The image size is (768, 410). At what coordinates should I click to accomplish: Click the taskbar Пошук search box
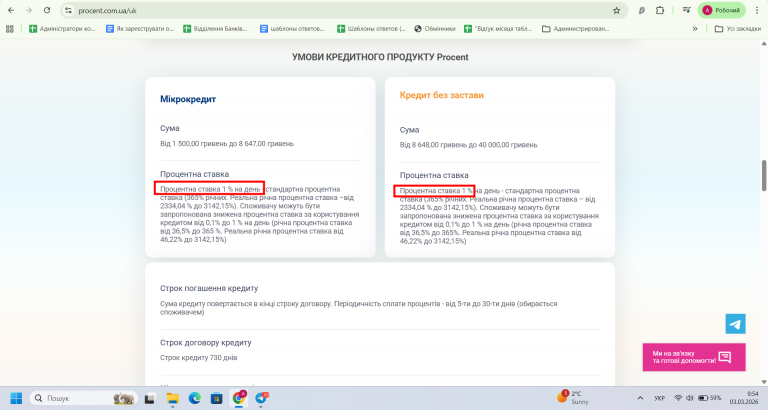(83, 398)
